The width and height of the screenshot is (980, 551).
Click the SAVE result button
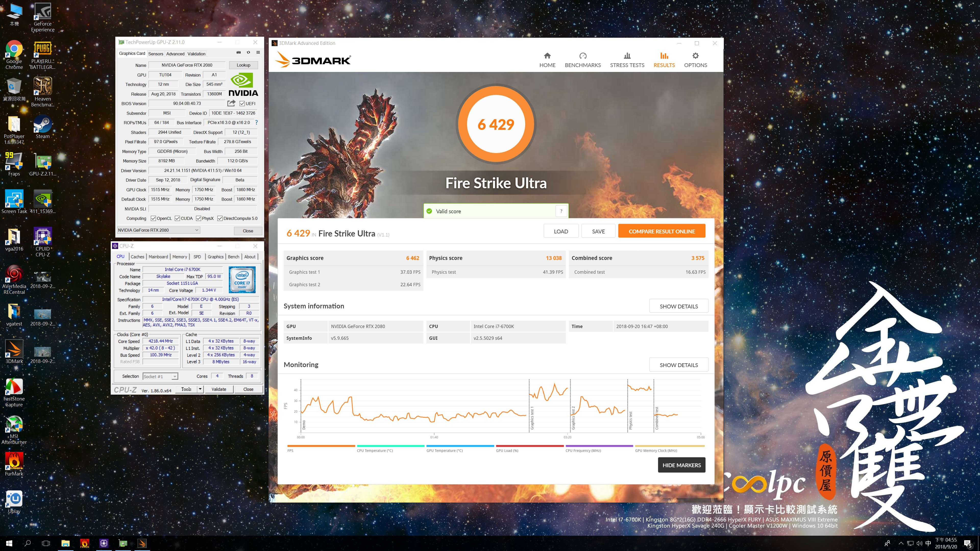tap(598, 231)
